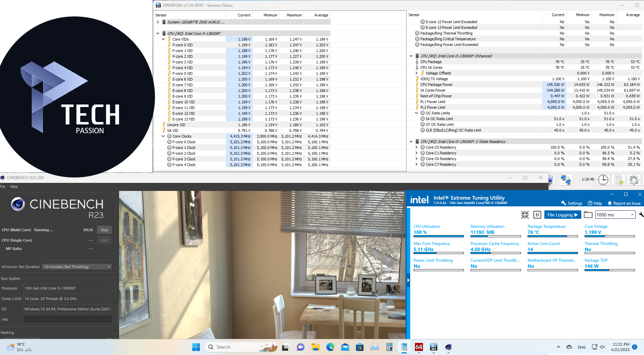This screenshot has height=355, width=644.
Task: Switch XTU monitor to compact view
Action: click(x=525, y=215)
